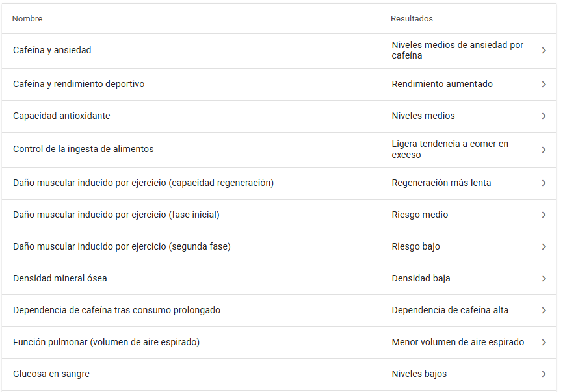
Task: Select Daño muscular (segunda fase) entry
Action: (122, 246)
